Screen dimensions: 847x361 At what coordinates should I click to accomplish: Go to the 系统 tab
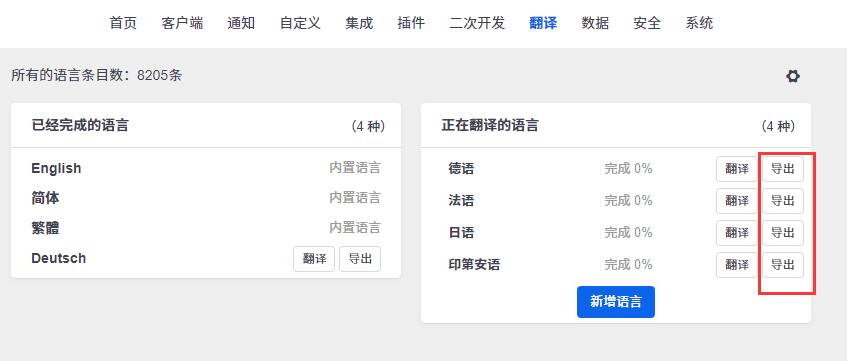[x=699, y=23]
